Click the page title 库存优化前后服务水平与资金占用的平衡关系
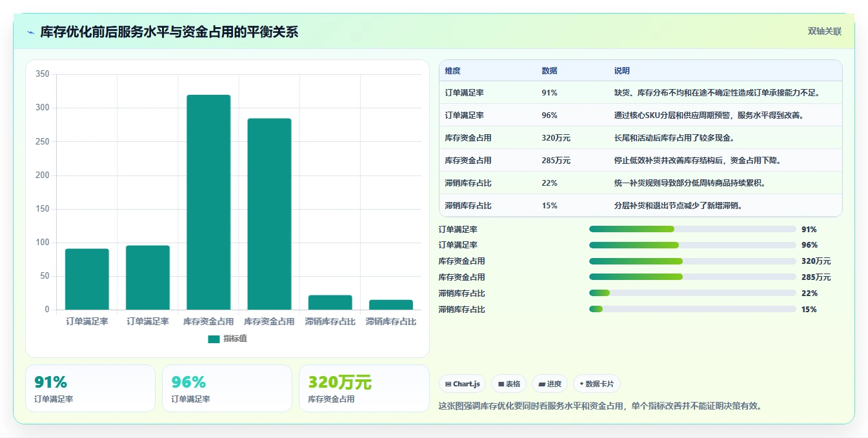 click(x=169, y=32)
